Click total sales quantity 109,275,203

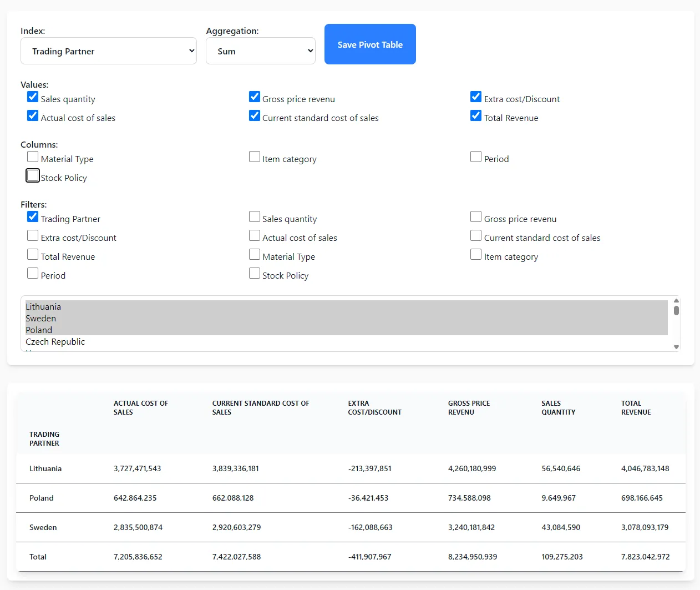[562, 557]
